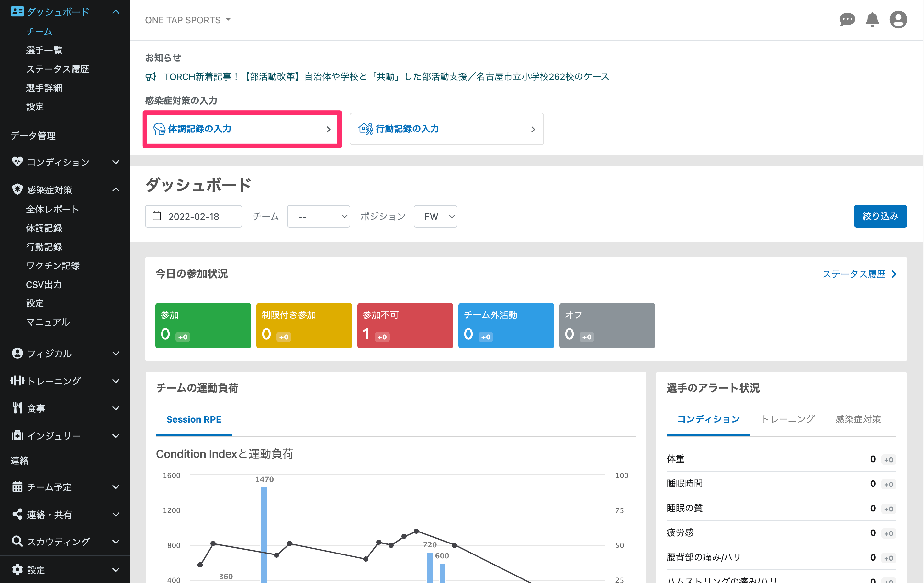Open the chat messages icon
924x583 pixels.
(x=847, y=19)
